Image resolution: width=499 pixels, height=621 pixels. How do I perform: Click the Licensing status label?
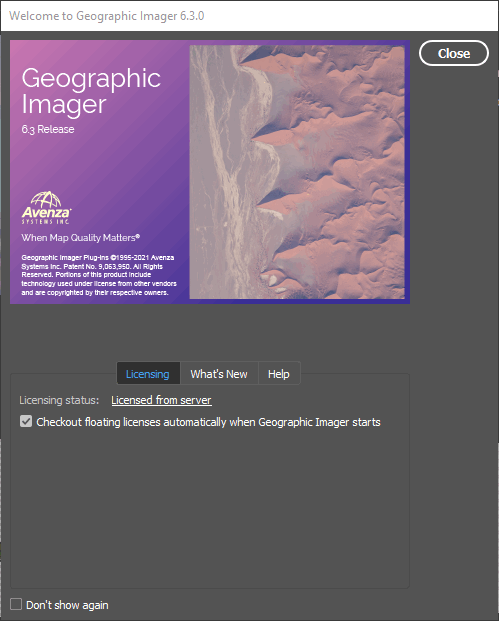[59, 400]
